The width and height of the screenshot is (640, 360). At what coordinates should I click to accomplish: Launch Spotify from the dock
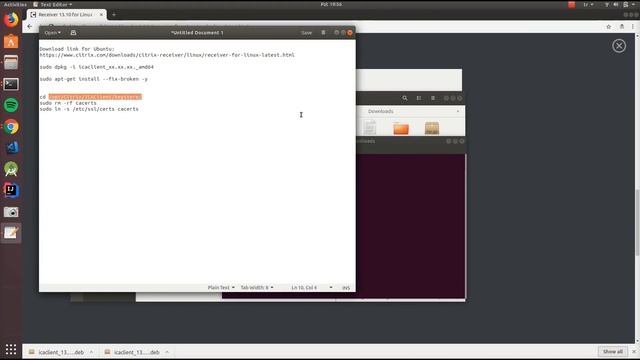pos(11,105)
